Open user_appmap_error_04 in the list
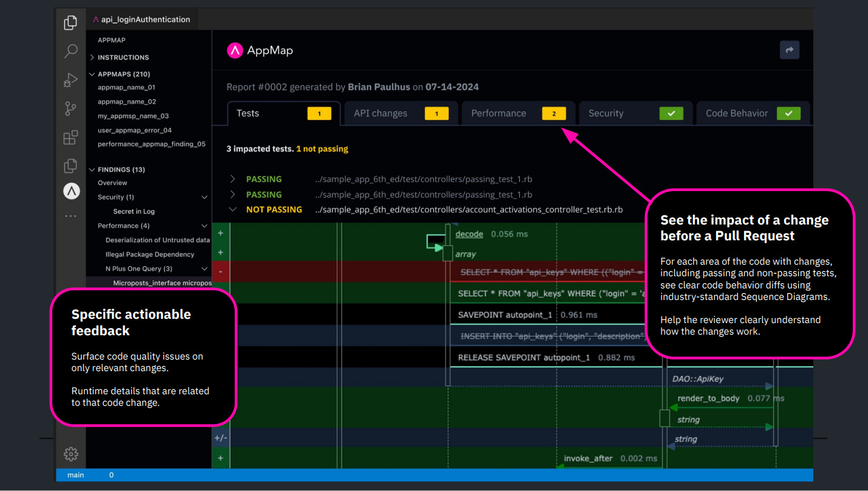Viewport: 868px width, 491px height. (x=134, y=130)
